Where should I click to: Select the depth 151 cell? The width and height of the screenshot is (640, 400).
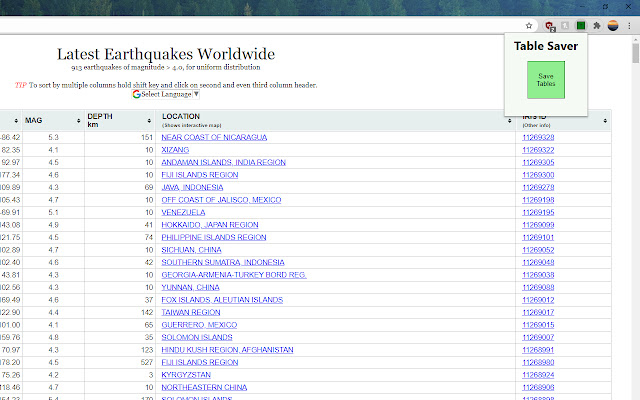tap(120, 138)
